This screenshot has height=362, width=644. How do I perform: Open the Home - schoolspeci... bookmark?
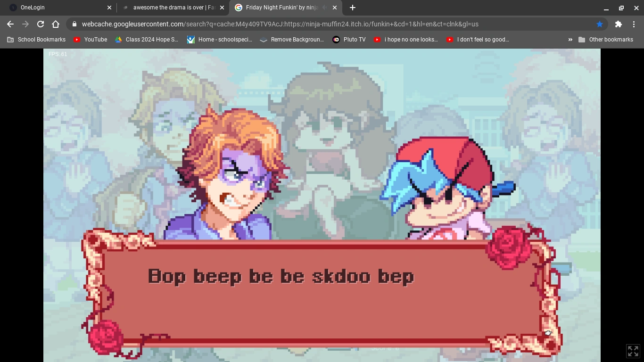pyautogui.click(x=220, y=40)
